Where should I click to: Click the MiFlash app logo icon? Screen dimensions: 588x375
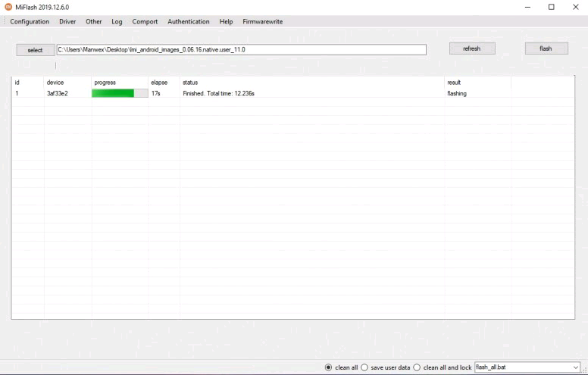pyautogui.click(x=8, y=7)
